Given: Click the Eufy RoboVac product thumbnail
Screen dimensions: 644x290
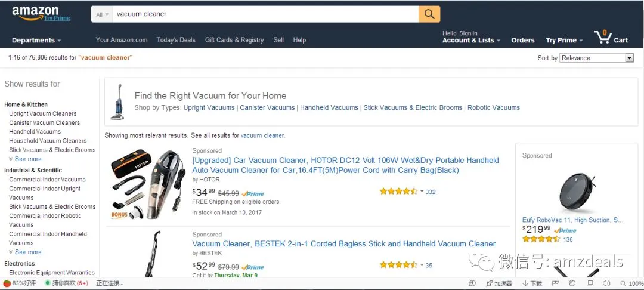Looking at the screenshot, I should pos(577,192).
